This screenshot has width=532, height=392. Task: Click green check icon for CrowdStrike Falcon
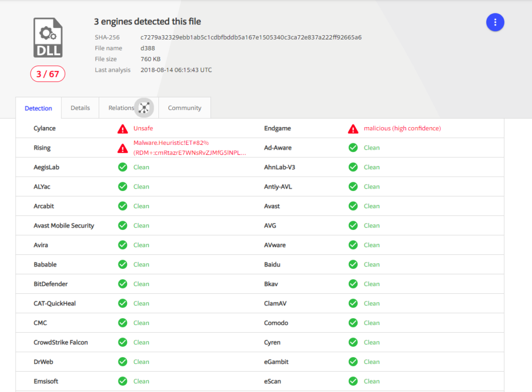coord(123,343)
